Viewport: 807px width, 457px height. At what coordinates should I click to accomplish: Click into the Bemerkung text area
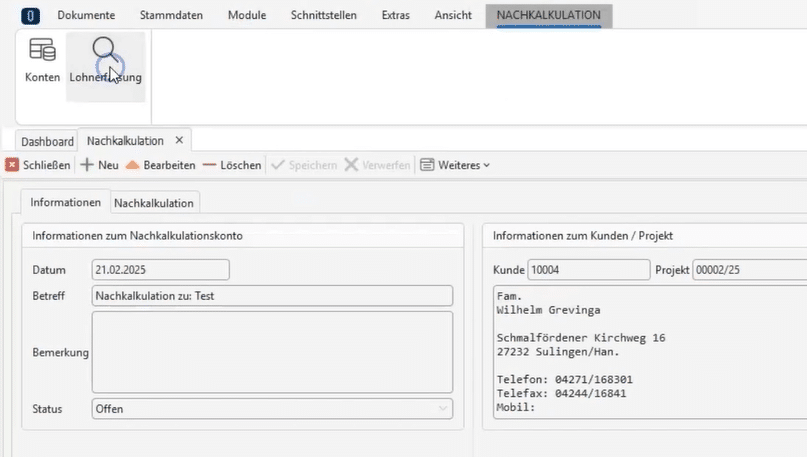[272, 352]
